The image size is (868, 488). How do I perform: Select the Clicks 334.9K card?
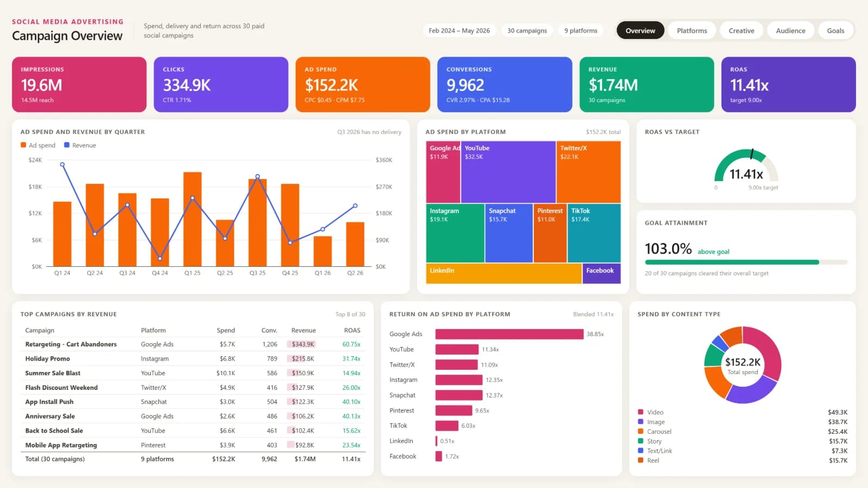[x=221, y=85]
